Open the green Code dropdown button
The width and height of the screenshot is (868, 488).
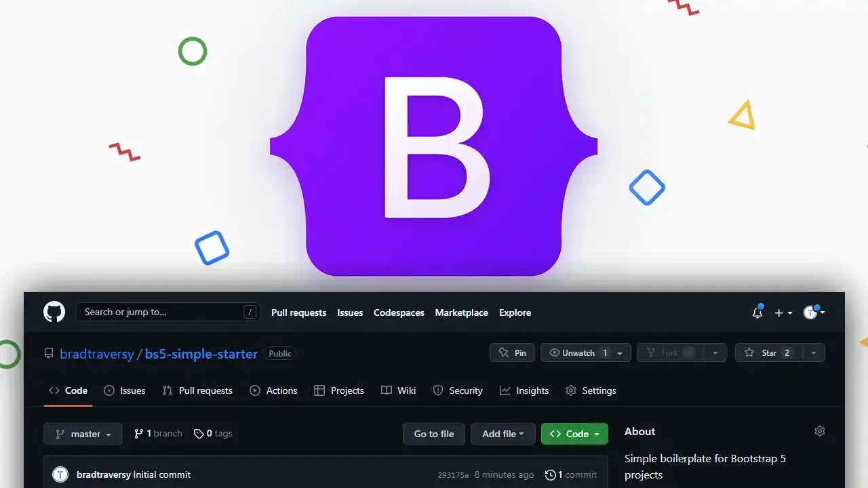[x=574, y=434]
